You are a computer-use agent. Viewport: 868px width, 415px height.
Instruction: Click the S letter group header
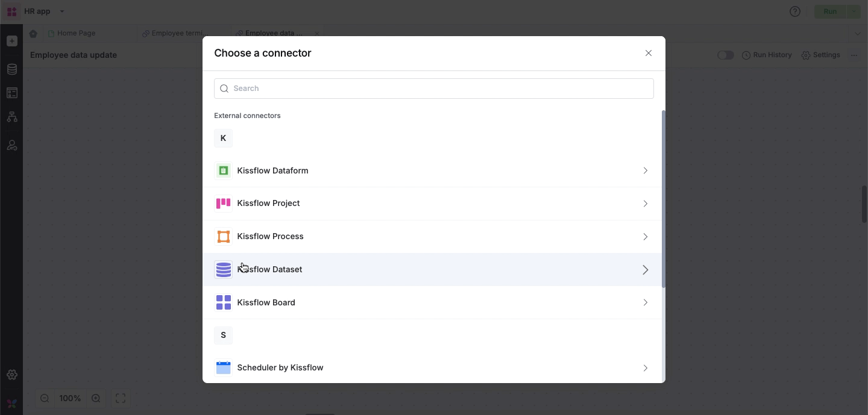(223, 335)
